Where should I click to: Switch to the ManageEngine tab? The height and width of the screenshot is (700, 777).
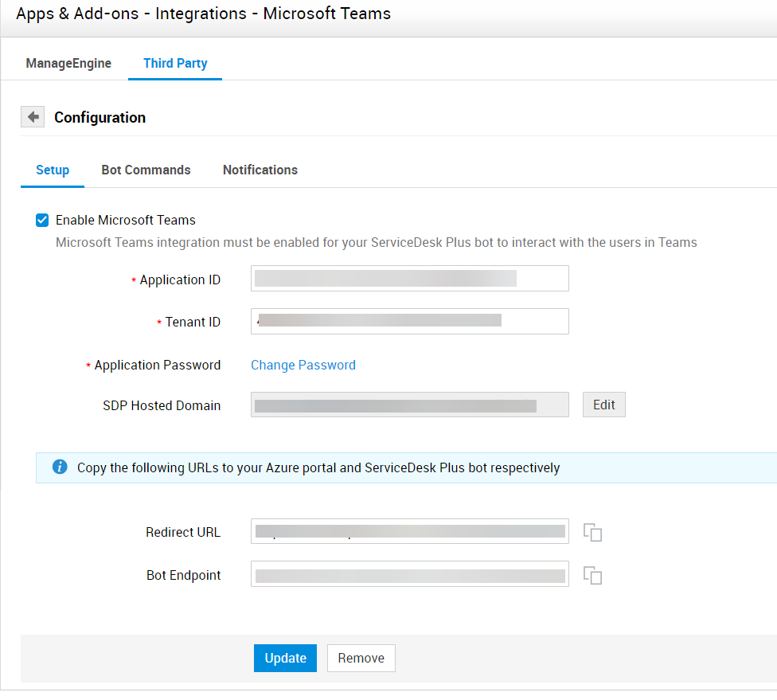[68, 64]
